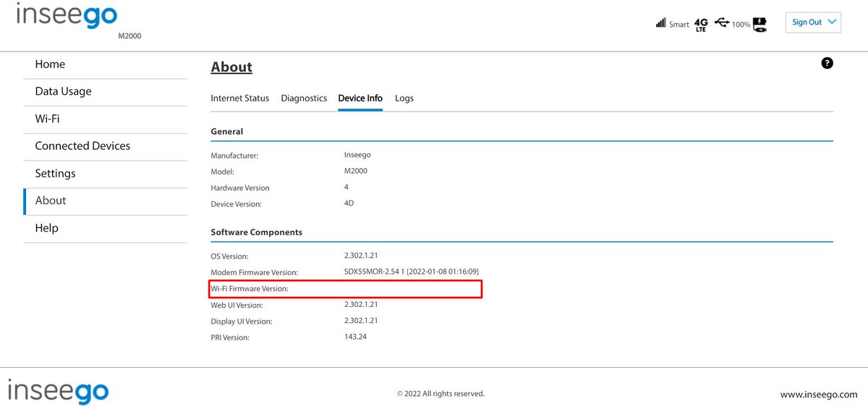Click the OS Version label
Screen dimensions: 868x409
[229, 256]
